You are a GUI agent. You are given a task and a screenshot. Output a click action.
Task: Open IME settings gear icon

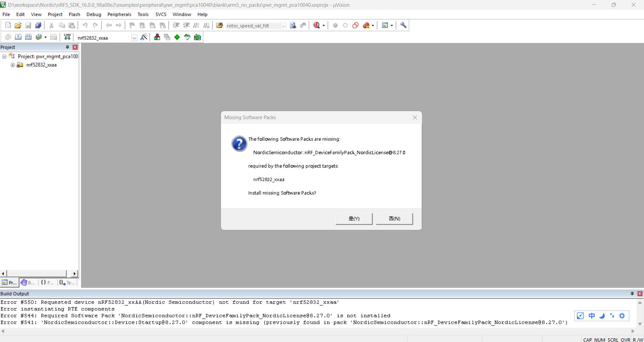(x=622, y=316)
